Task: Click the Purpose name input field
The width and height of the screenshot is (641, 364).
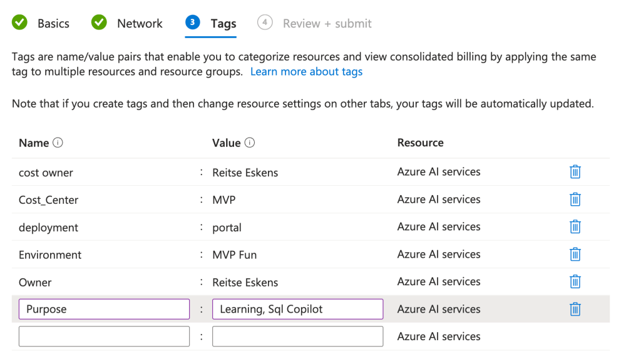Action: pos(104,309)
